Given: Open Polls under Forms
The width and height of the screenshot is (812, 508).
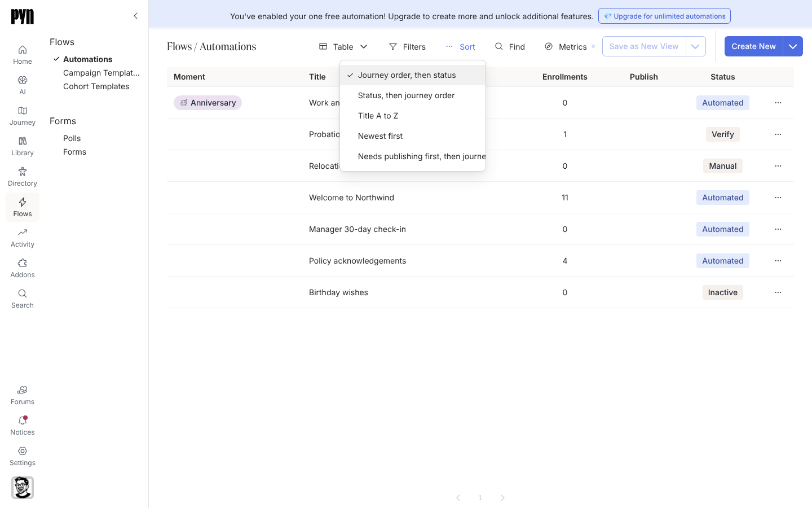Looking at the screenshot, I should coord(72,138).
